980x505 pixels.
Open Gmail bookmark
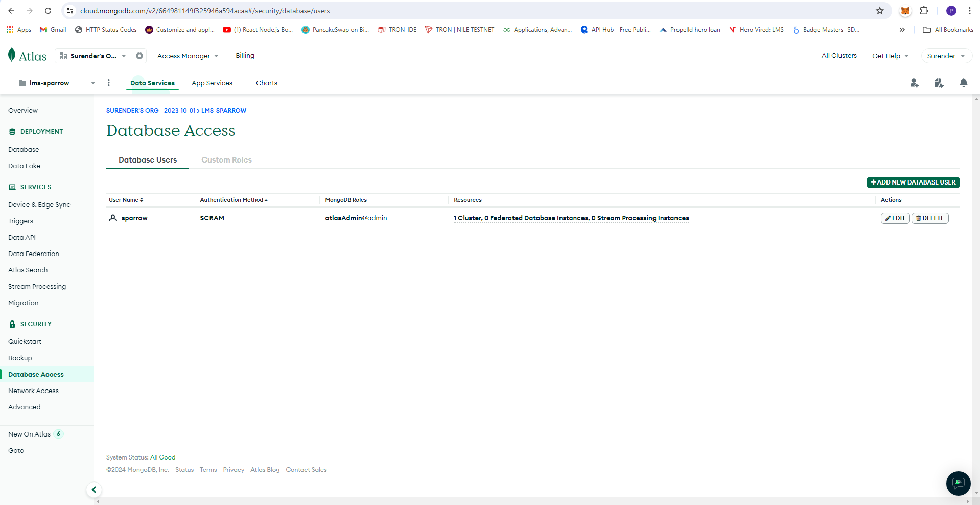(x=53, y=30)
